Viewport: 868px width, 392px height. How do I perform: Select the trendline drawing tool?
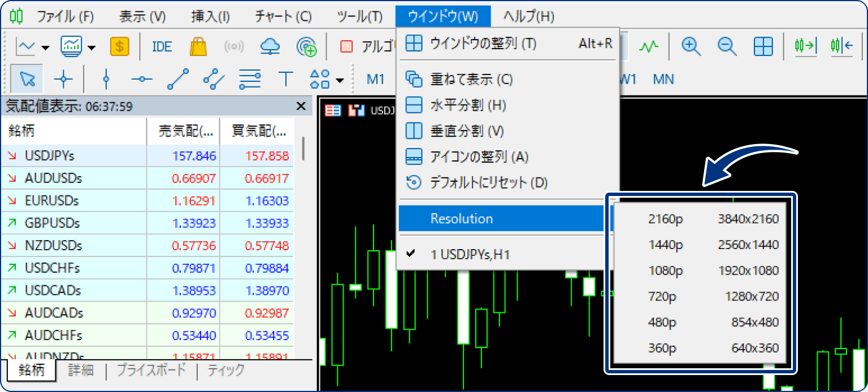(x=177, y=79)
